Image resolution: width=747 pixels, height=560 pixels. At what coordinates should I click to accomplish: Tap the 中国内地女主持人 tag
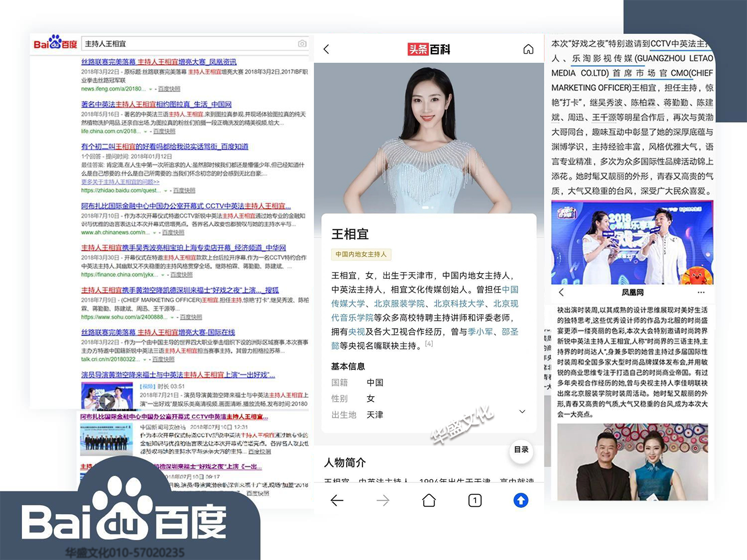coord(361,254)
